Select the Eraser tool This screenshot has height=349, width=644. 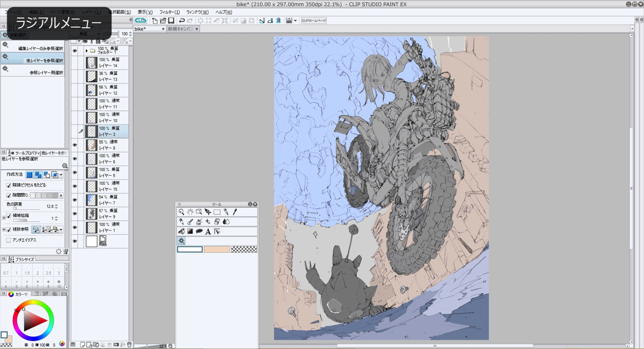point(217,222)
